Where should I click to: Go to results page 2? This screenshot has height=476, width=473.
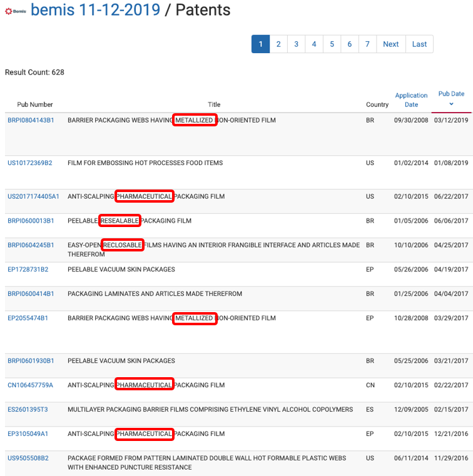[278, 44]
